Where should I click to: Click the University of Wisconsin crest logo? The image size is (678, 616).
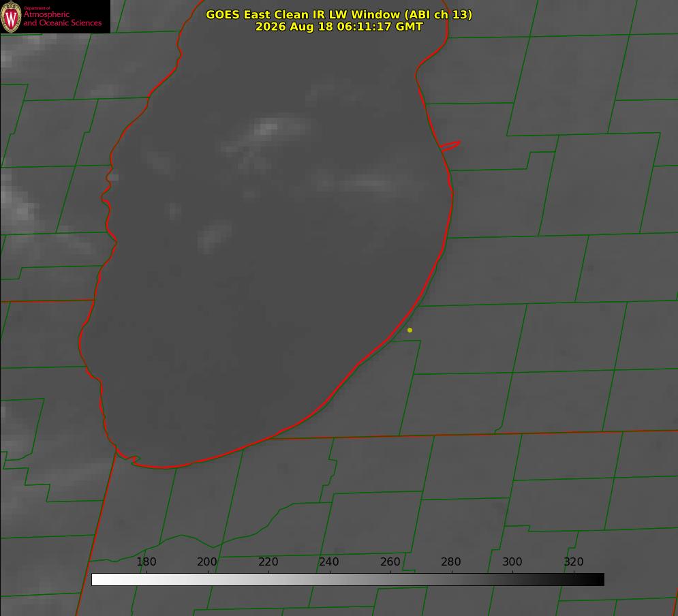pos(11,17)
